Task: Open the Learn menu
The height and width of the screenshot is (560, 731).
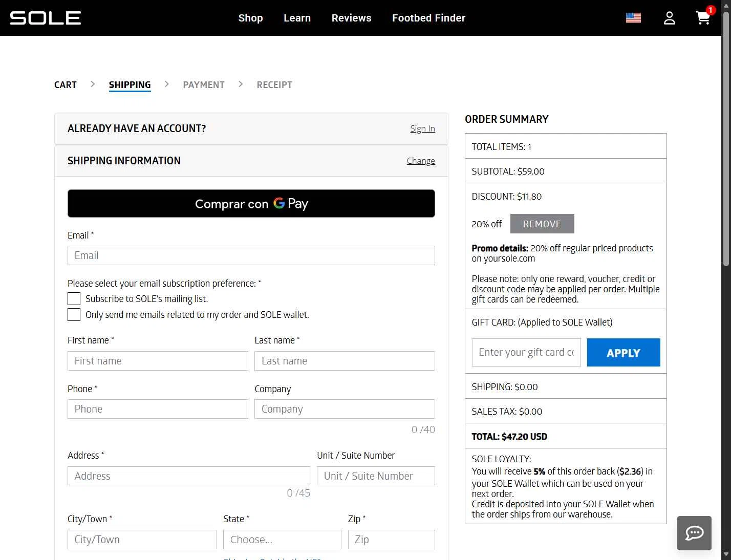Action: click(x=297, y=18)
